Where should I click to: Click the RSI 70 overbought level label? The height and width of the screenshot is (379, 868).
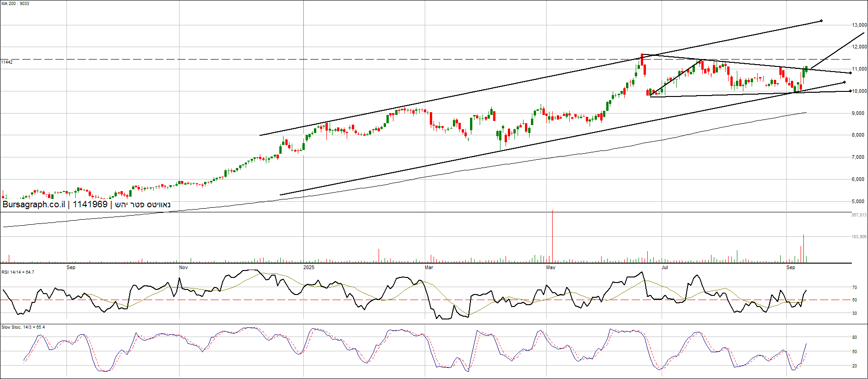855,288
